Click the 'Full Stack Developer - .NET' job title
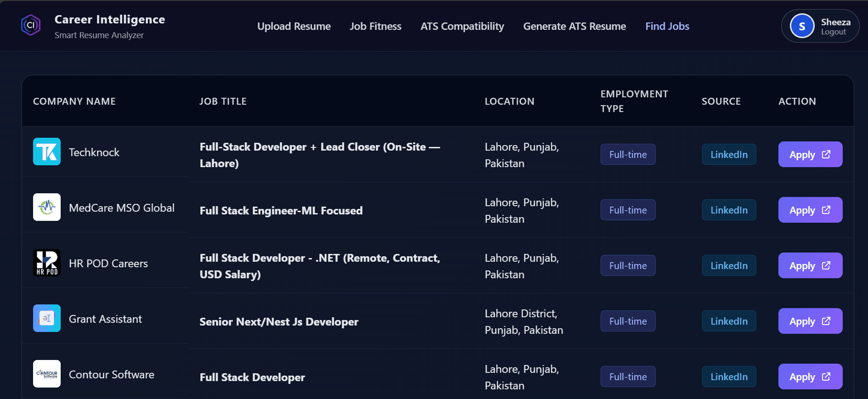 tap(320, 266)
